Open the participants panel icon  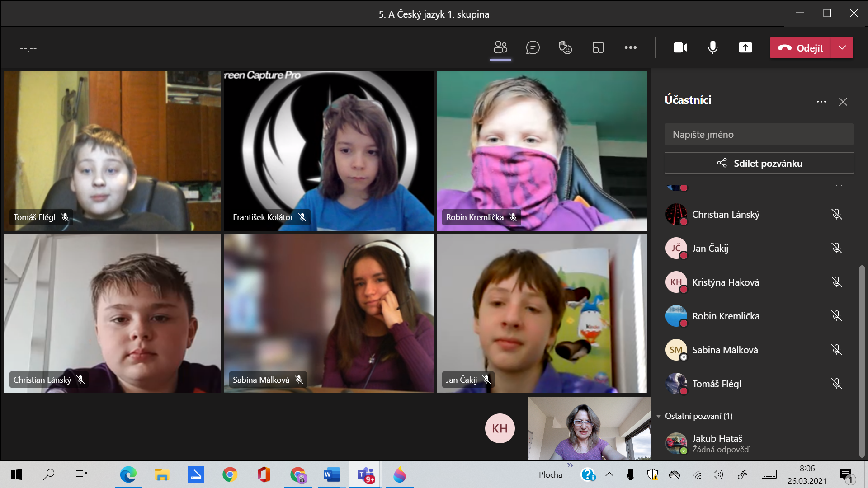500,47
